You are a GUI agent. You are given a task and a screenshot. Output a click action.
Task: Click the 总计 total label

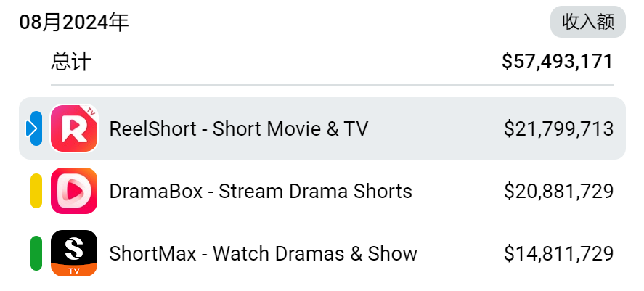pos(71,62)
